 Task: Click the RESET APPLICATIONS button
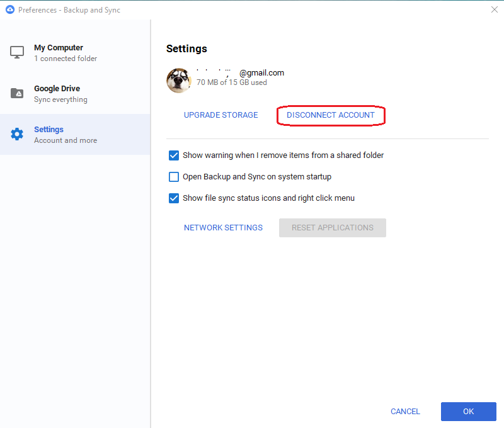[332, 227]
